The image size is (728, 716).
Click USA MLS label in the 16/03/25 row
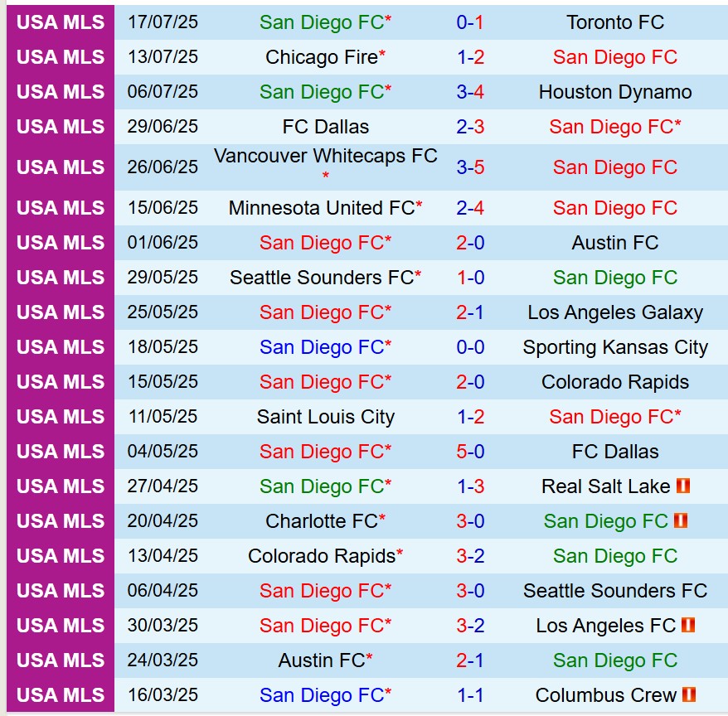click(x=61, y=695)
